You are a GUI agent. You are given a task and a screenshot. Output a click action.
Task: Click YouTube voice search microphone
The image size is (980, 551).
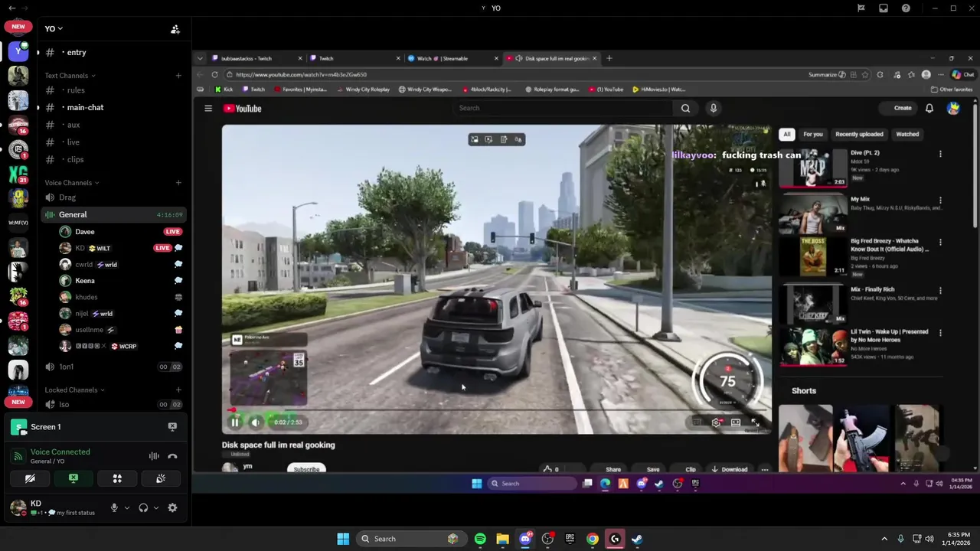click(x=713, y=109)
